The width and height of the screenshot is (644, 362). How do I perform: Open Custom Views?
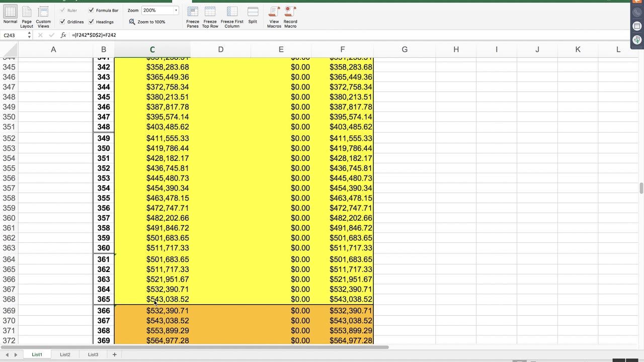(43, 16)
